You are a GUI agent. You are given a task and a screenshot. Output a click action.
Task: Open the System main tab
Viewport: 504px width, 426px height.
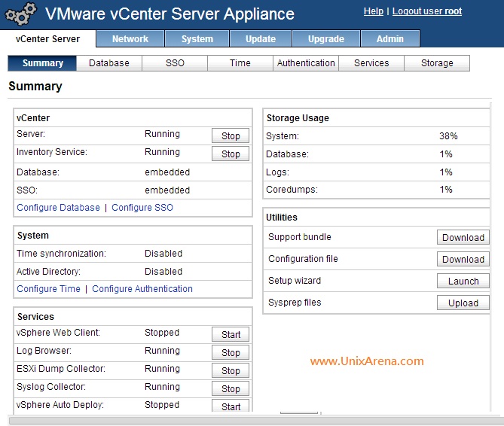click(197, 39)
